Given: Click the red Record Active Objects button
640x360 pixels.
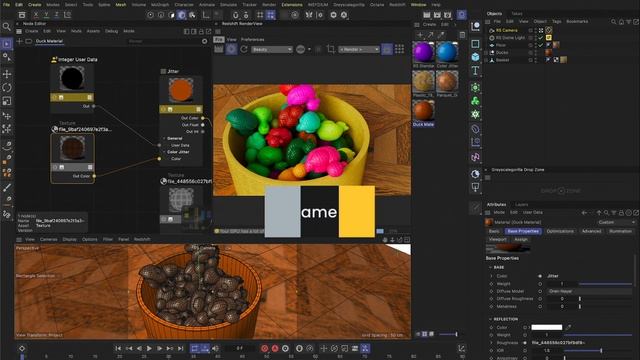Looking at the screenshot, I should (x=264, y=348).
